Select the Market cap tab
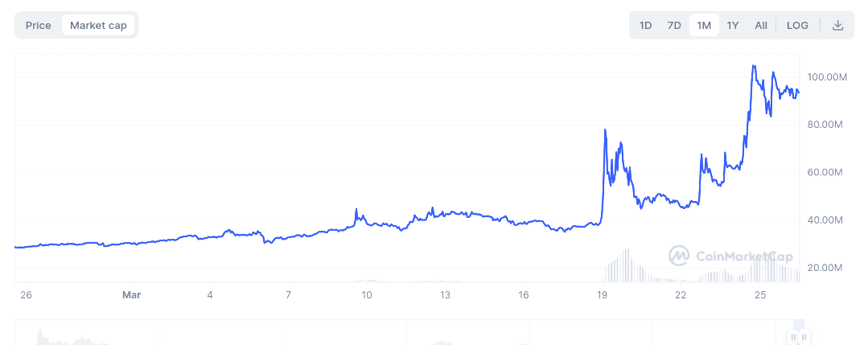868x345 pixels. point(98,25)
